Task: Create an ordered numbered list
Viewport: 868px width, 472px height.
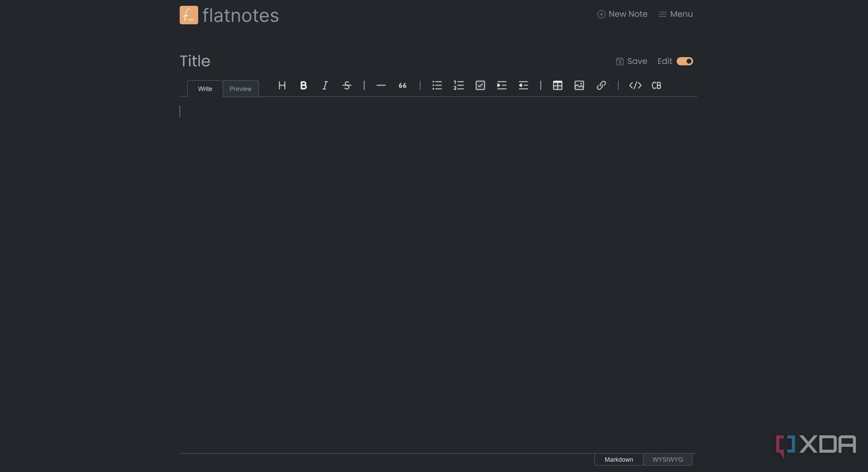Action: pyautogui.click(x=459, y=85)
